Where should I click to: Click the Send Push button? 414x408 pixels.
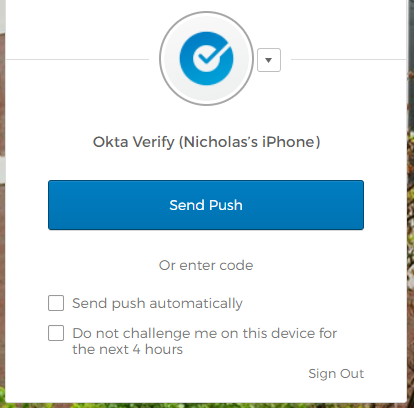(206, 205)
